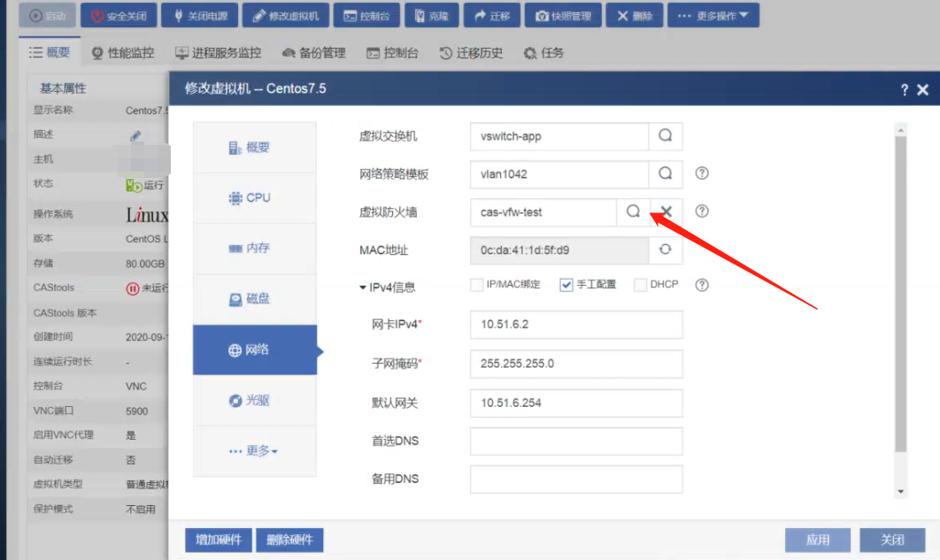Select 内存 in the dialog sidebar
The width and height of the screenshot is (940, 560).
click(255, 248)
